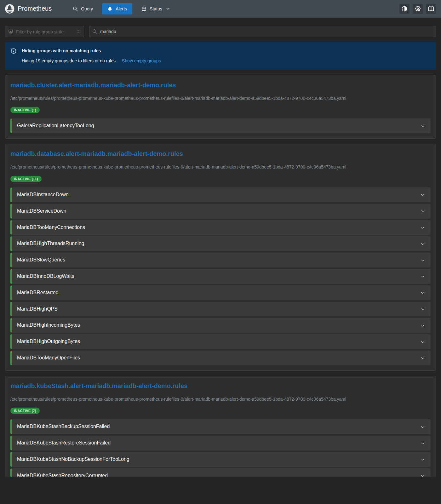Expand the MariaDBHighIncomingBytes chevron
The height and width of the screenshot is (504, 441).
tap(423, 325)
